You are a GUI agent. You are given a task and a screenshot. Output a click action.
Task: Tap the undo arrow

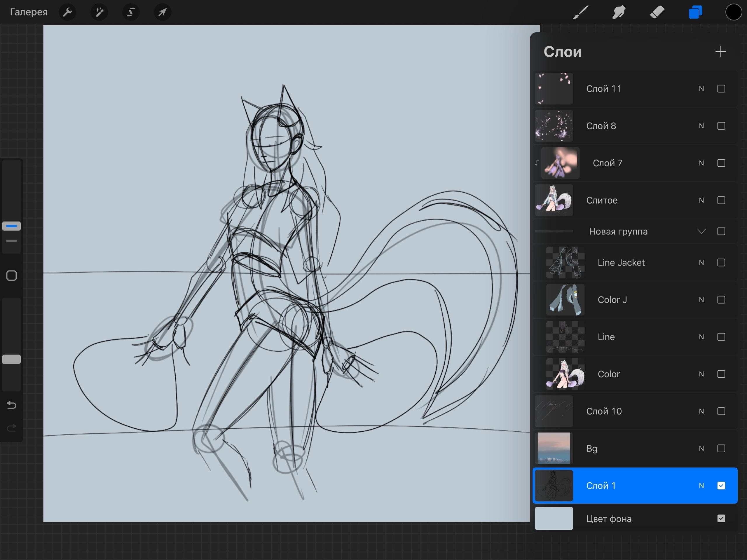11,405
